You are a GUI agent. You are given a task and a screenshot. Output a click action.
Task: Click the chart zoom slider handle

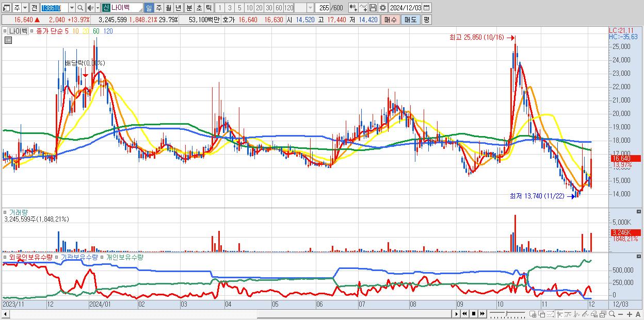coord(507,313)
